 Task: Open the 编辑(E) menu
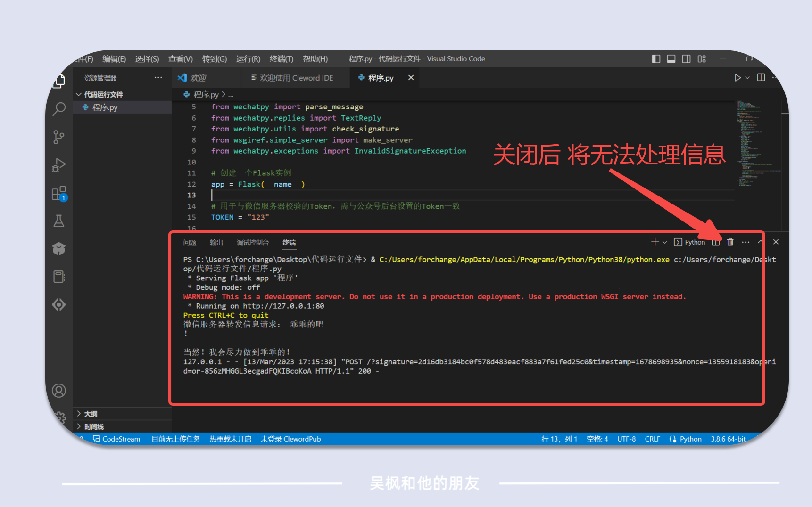[x=114, y=59]
